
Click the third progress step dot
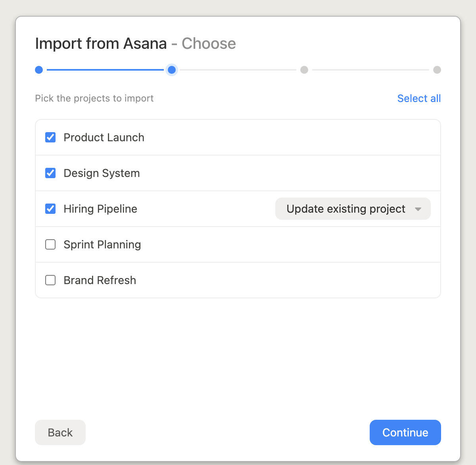304,70
